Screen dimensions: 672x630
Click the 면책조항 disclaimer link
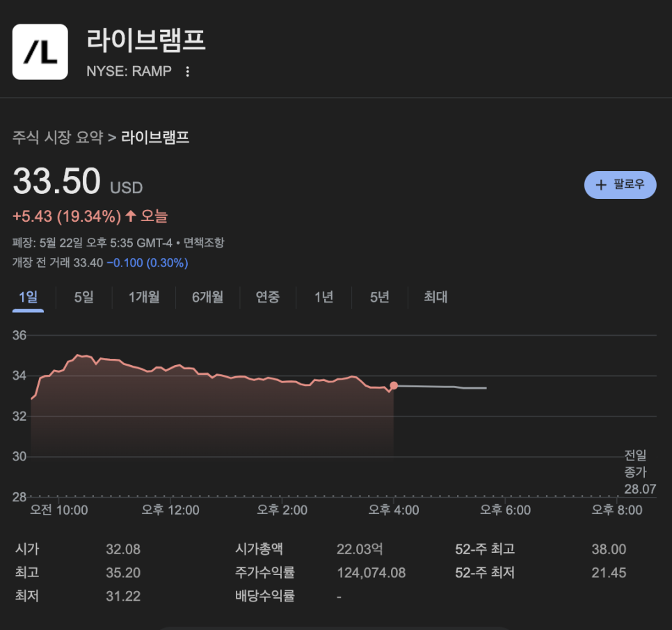point(204,243)
